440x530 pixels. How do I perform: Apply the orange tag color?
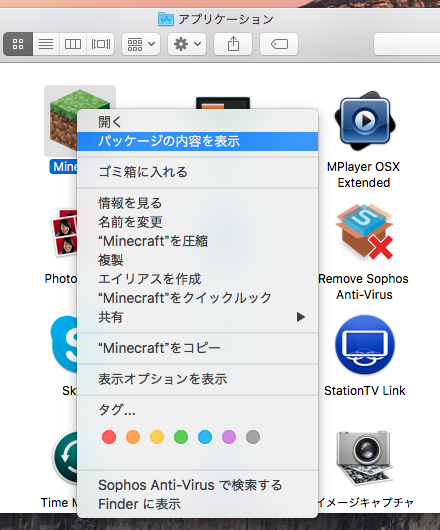[x=133, y=437]
